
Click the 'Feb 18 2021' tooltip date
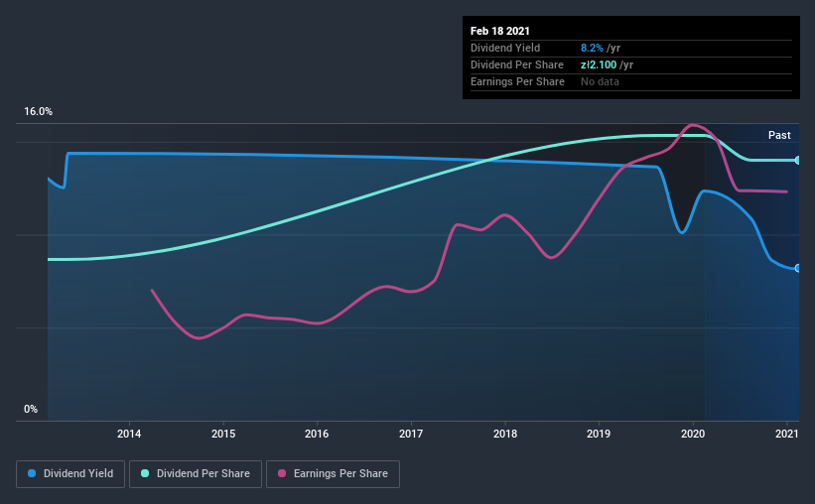500,31
